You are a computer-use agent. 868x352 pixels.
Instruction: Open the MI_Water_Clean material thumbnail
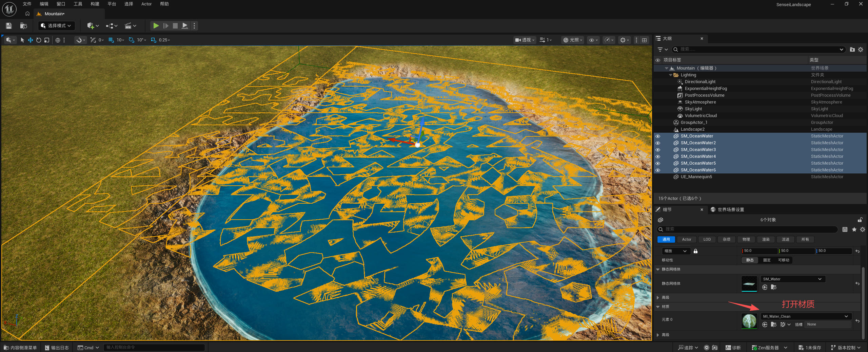(749, 321)
